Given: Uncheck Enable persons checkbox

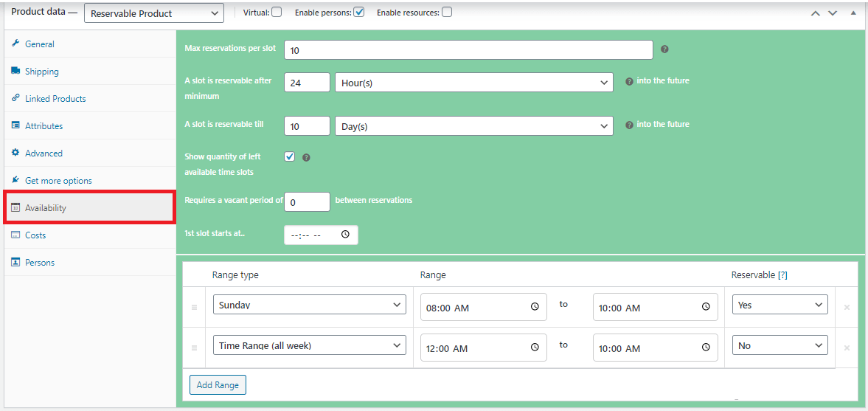Looking at the screenshot, I should pyautogui.click(x=359, y=12).
